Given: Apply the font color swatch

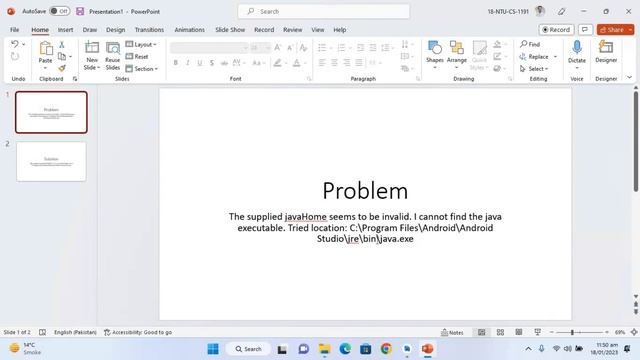Looking at the screenshot, I should click(297, 63).
